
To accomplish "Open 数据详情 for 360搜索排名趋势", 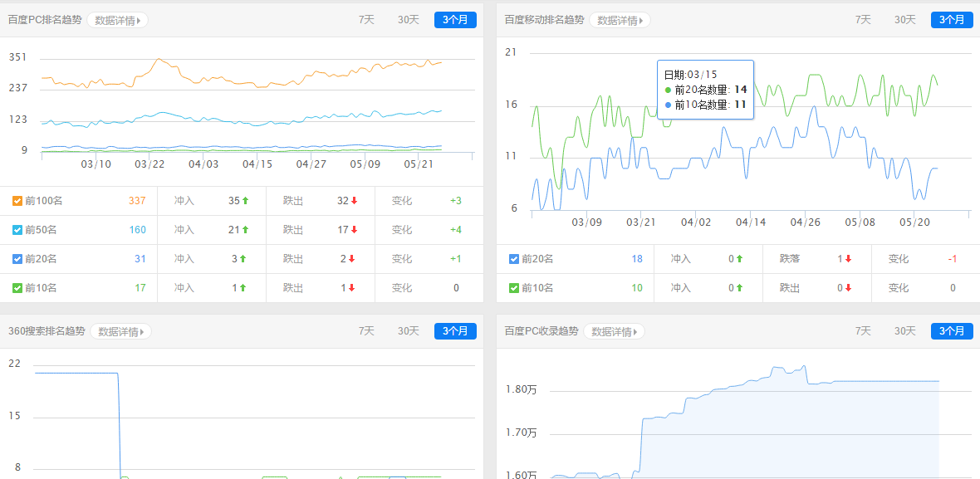I will tap(120, 331).
